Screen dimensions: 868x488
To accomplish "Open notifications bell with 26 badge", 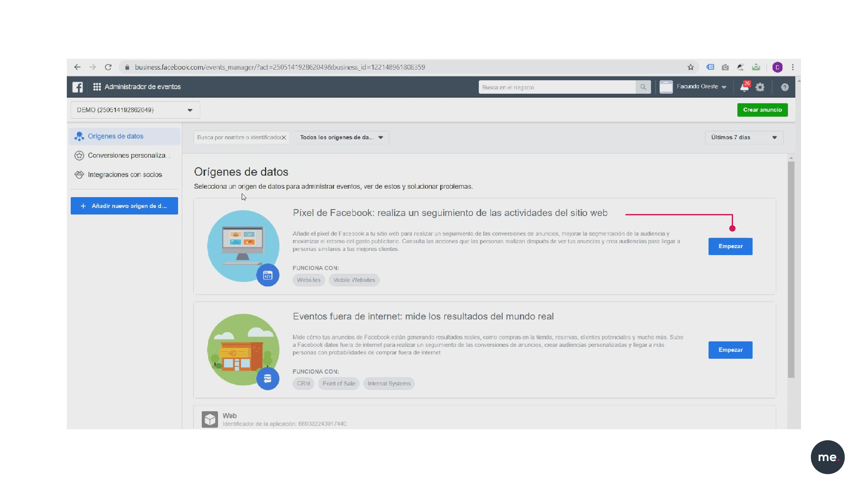I will (x=745, y=87).
